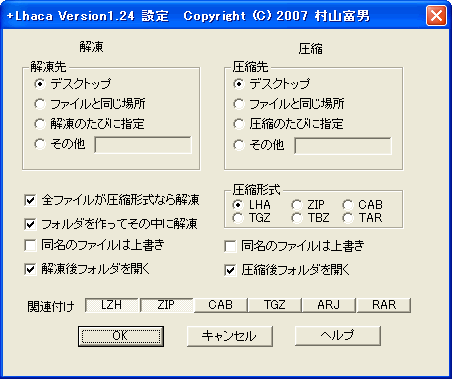Select ZIP compression format radio

pos(297,205)
